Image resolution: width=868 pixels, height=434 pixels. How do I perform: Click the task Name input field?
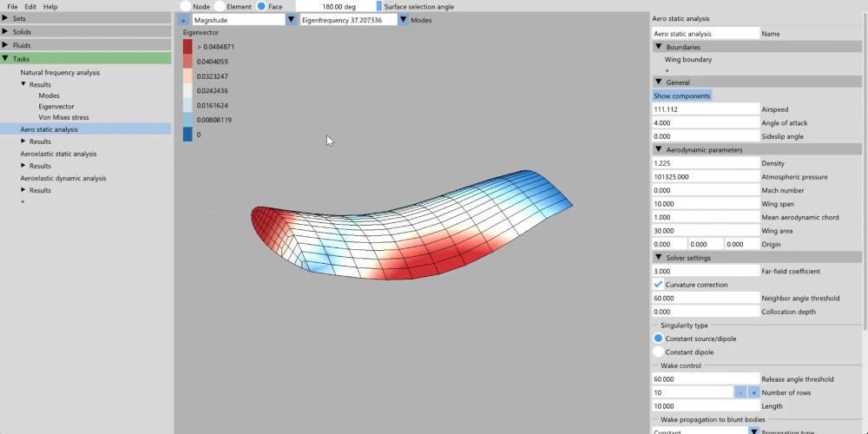[706, 34]
